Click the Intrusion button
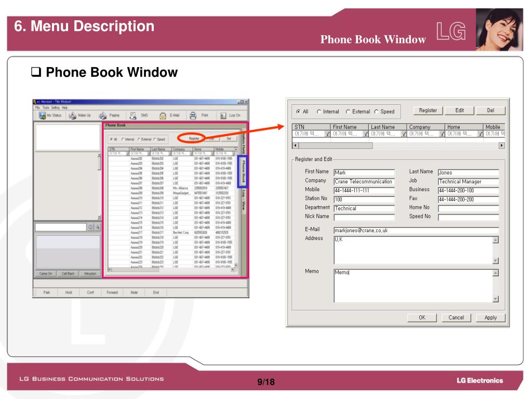The height and width of the screenshot is (399, 532). click(90, 273)
